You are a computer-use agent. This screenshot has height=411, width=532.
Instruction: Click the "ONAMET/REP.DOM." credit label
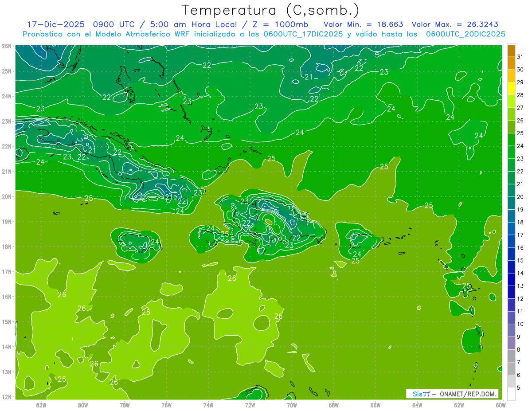467,394
